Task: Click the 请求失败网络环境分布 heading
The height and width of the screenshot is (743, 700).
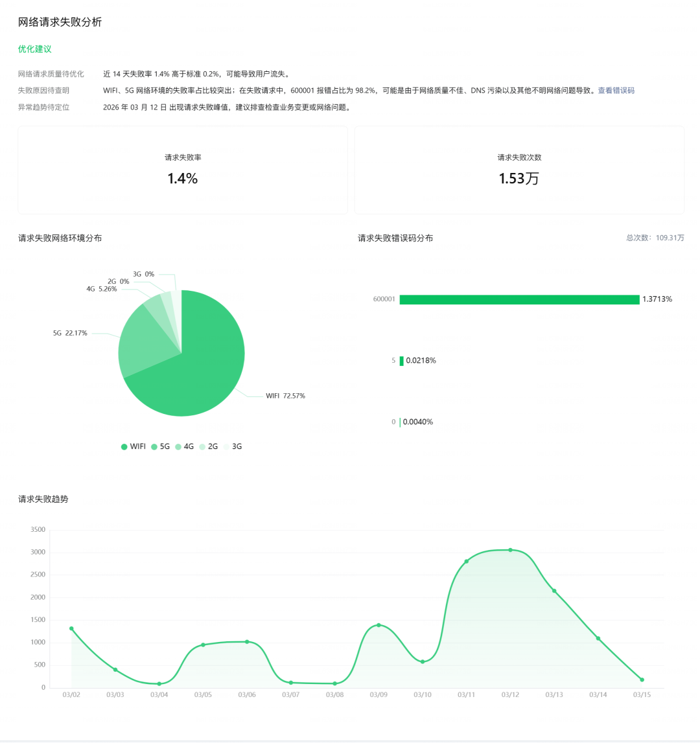Action: pos(60,238)
